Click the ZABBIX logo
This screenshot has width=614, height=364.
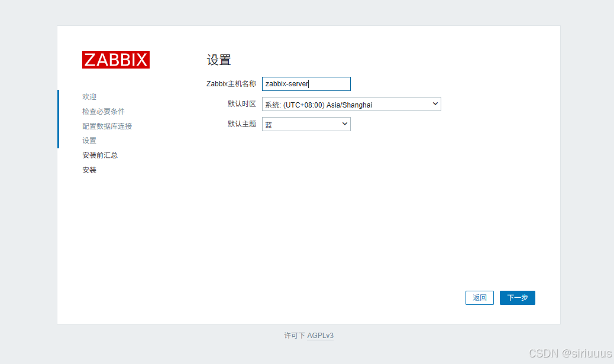click(116, 60)
